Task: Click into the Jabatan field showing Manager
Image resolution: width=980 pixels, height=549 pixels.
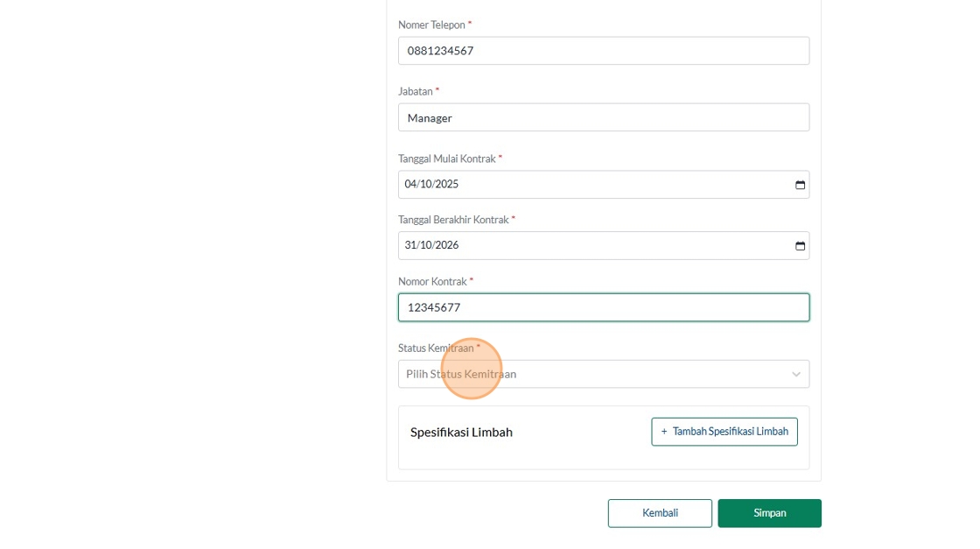Action: [x=603, y=117]
